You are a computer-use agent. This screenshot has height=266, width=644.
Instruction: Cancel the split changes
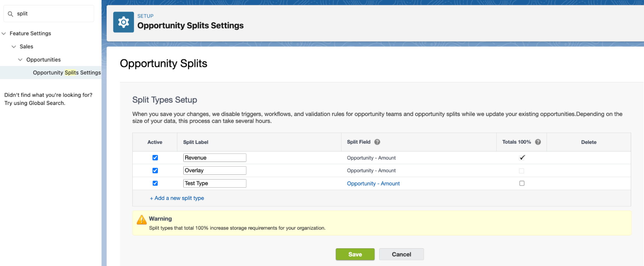pos(401,254)
